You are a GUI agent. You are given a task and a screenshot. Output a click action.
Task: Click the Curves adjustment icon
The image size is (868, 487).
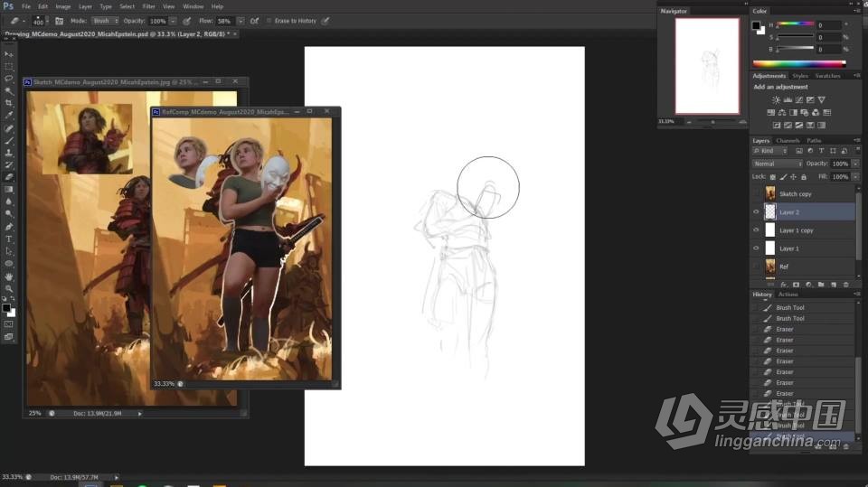[798, 100]
